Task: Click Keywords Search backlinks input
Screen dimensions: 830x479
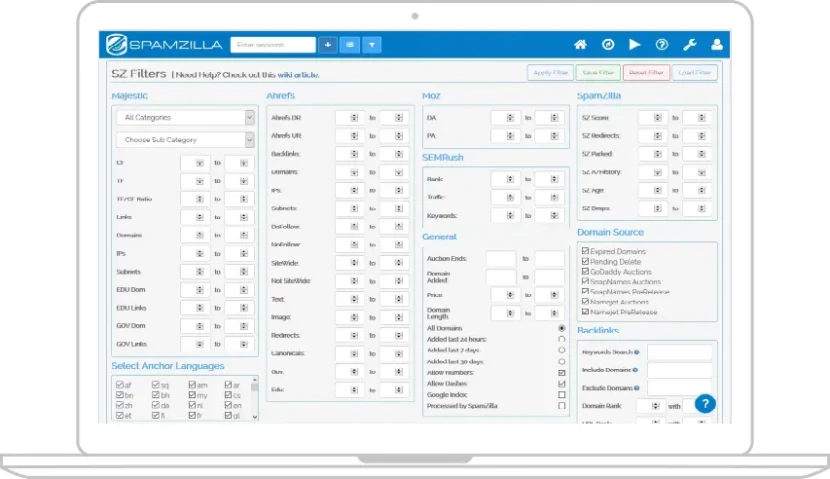Action: click(x=680, y=352)
